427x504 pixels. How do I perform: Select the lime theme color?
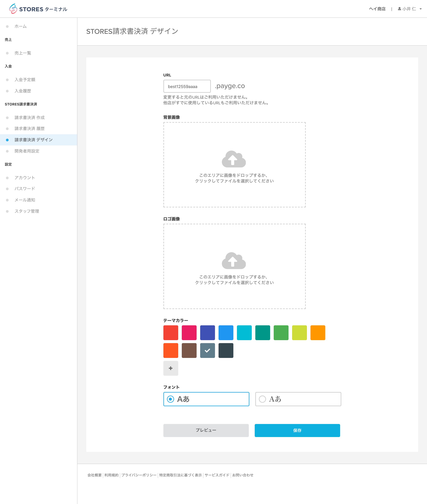click(299, 333)
